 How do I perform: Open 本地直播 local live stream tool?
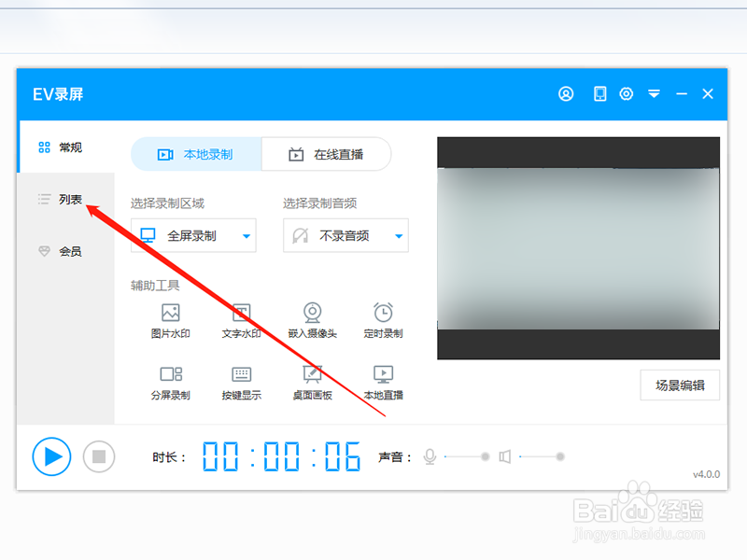coord(384,383)
